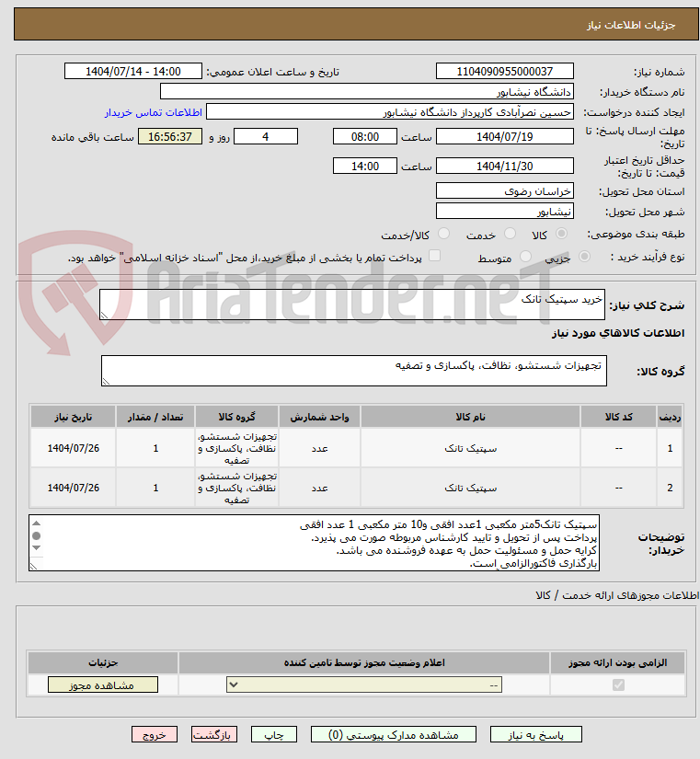Click scroll up arrow in توضیحات خریدار box
Image resolution: width=700 pixels, height=759 pixels.
coord(36,523)
